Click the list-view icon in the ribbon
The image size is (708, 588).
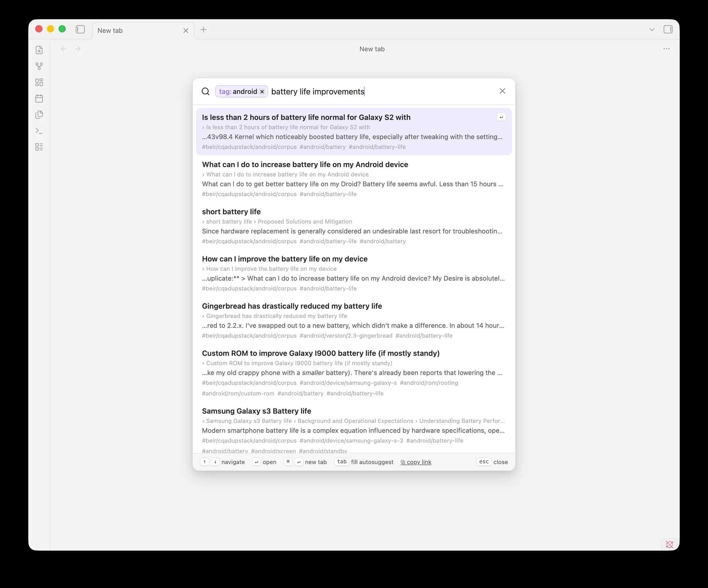pyautogui.click(x=39, y=147)
